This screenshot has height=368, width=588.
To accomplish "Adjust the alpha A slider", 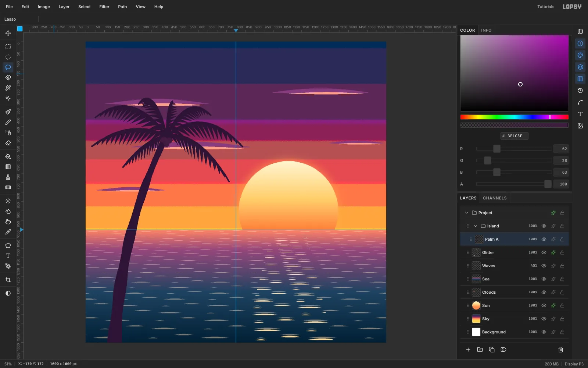I will coord(514,184).
